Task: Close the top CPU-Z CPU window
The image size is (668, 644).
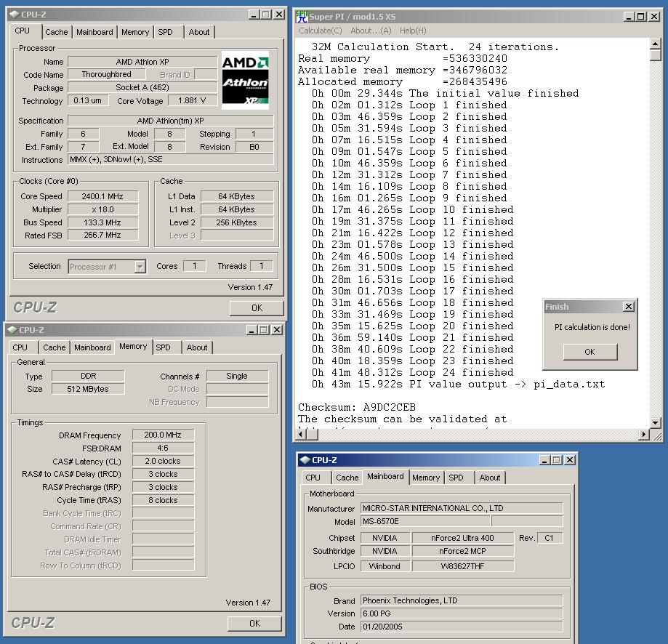Action: point(278,15)
